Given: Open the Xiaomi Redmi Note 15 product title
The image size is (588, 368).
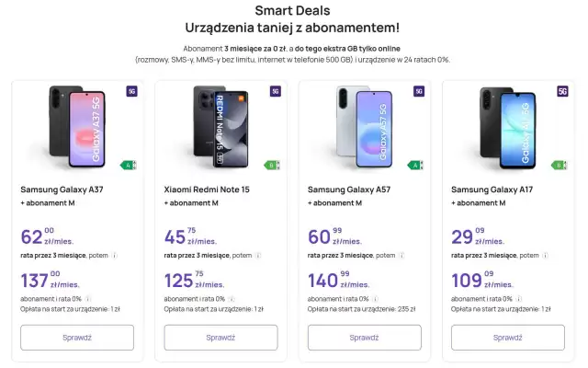Looking at the screenshot, I should tap(207, 190).
